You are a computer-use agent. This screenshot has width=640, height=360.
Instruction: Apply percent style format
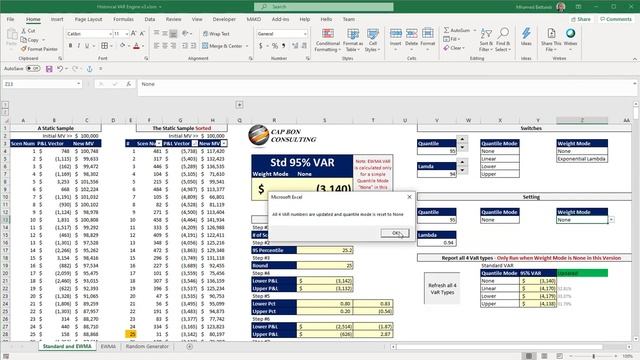[x=275, y=46]
